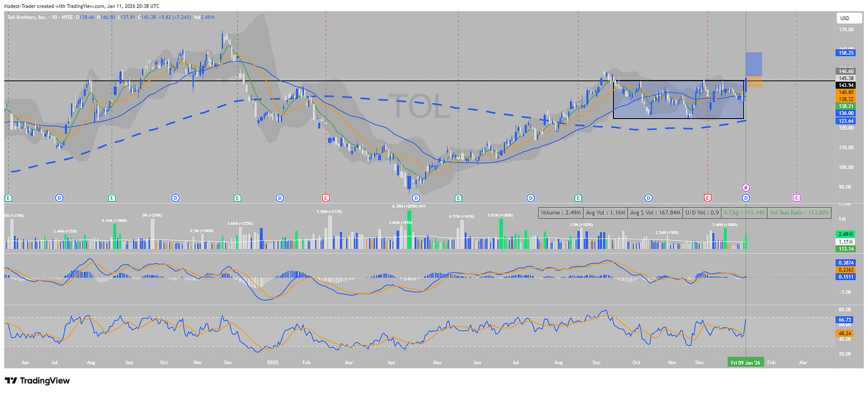Click the red earnings marker at February 2025
The image size is (868, 393).
click(325, 197)
